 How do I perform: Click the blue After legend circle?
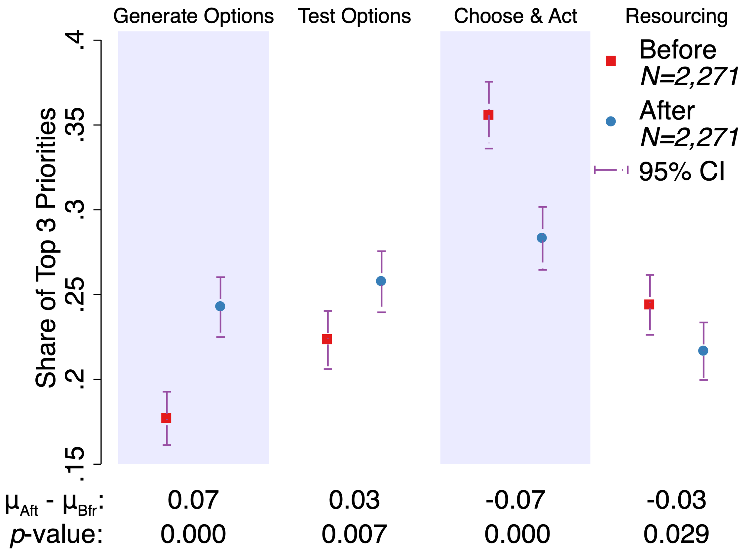pyautogui.click(x=611, y=121)
